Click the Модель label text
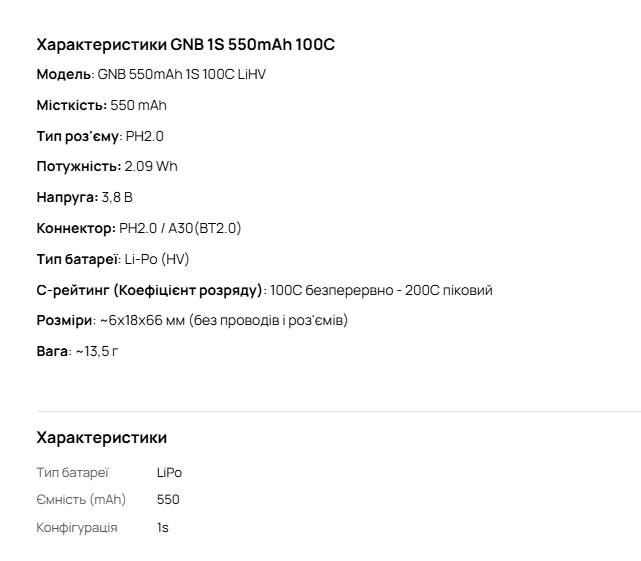Screen dimensions: 641x561 (x=64, y=74)
